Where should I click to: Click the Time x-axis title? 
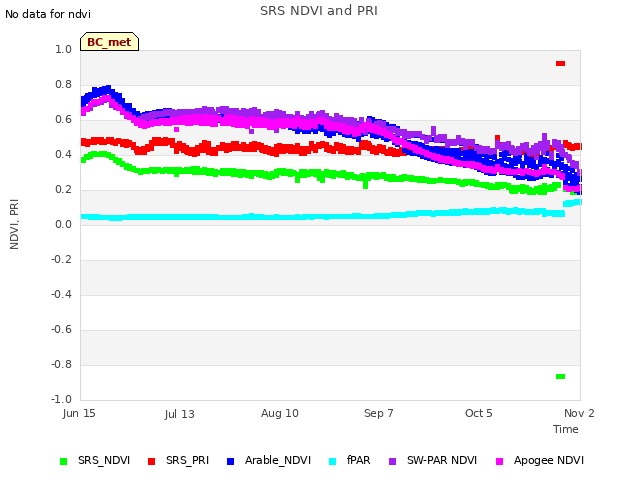[x=566, y=429]
